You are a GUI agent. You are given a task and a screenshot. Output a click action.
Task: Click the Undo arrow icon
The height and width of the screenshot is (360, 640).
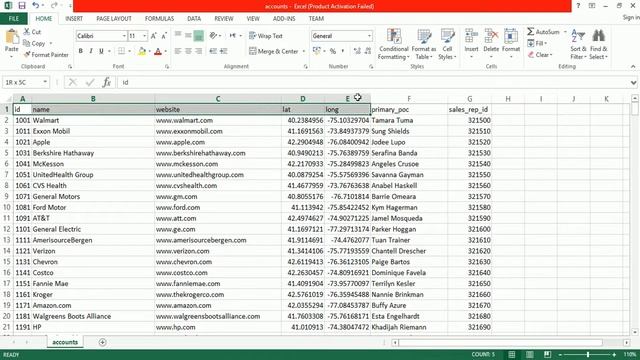click(x=36, y=6)
